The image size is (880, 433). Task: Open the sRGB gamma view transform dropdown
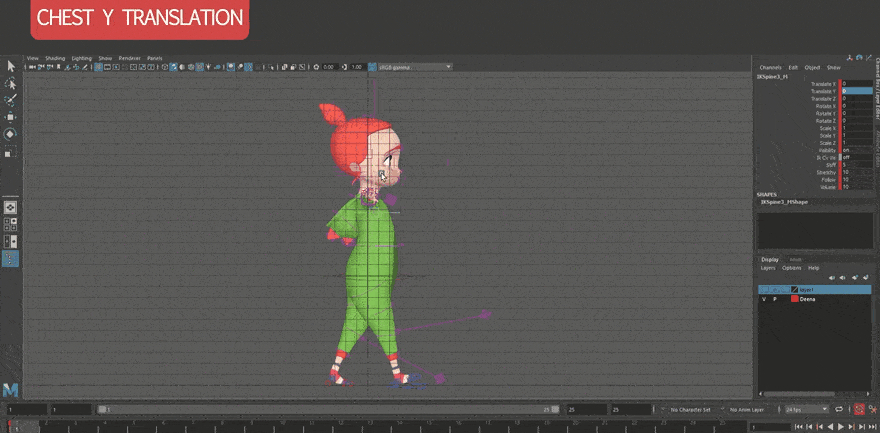[414, 67]
